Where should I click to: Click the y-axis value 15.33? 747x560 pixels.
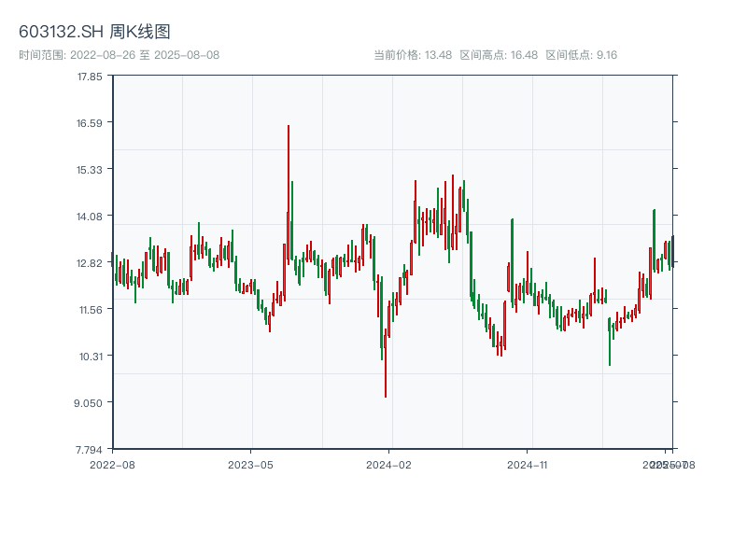click(x=90, y=170)
